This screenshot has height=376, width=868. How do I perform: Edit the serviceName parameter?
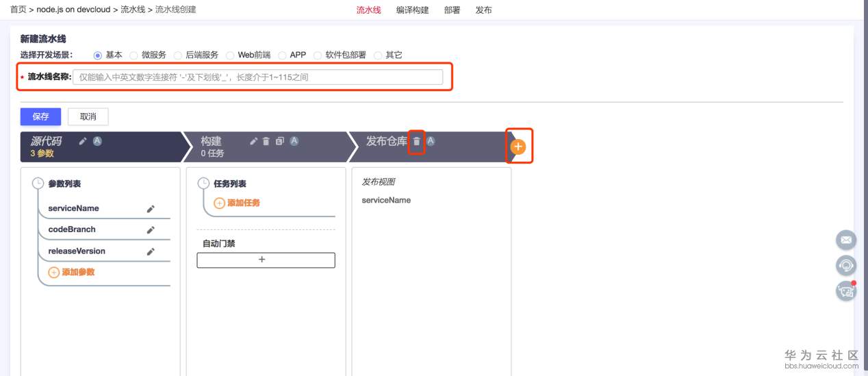151,209
